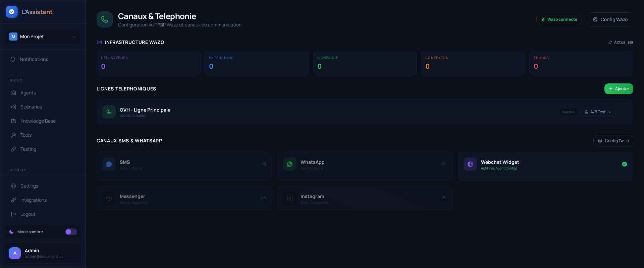Viewport: 644px width, 268px height.
Task: Click Actualiser to refresh Wazo infrastructure
Action: pyautogui.click(x=621, y=42)
